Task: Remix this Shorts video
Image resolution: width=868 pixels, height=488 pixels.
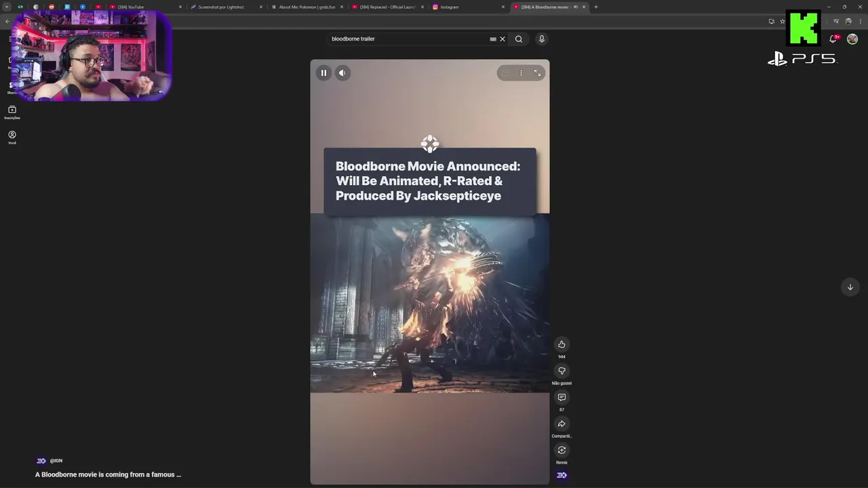Action: pos(561,450)
